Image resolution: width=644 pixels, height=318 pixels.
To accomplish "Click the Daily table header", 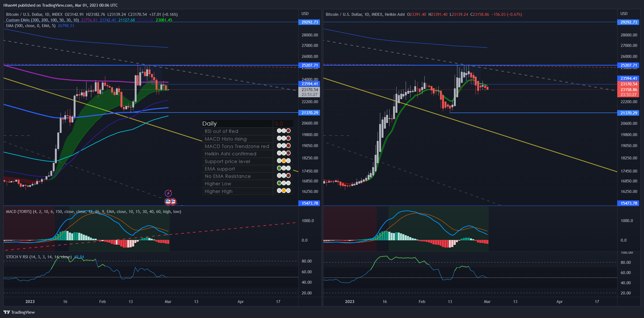I will click(209, 124).
